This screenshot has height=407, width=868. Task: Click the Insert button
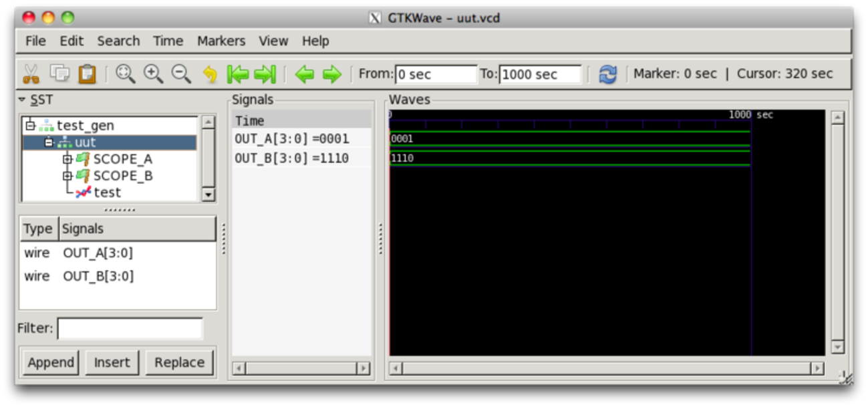point(112,362)
